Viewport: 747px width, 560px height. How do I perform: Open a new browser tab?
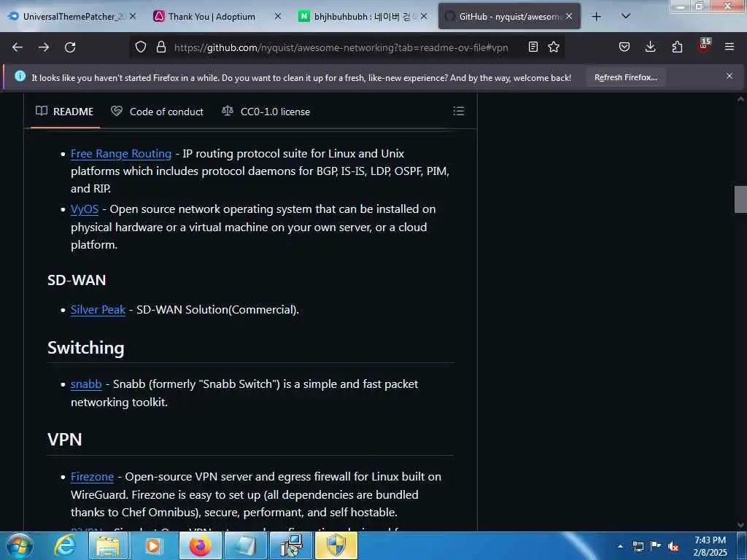click(596, 17)
